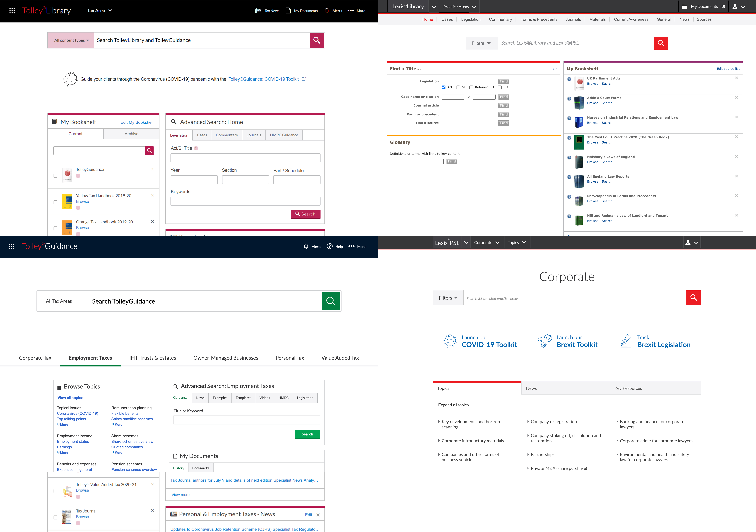
Task: Tick the Yellow Tax Handbook 2019-20 checkbox
Action: point(55,202)
